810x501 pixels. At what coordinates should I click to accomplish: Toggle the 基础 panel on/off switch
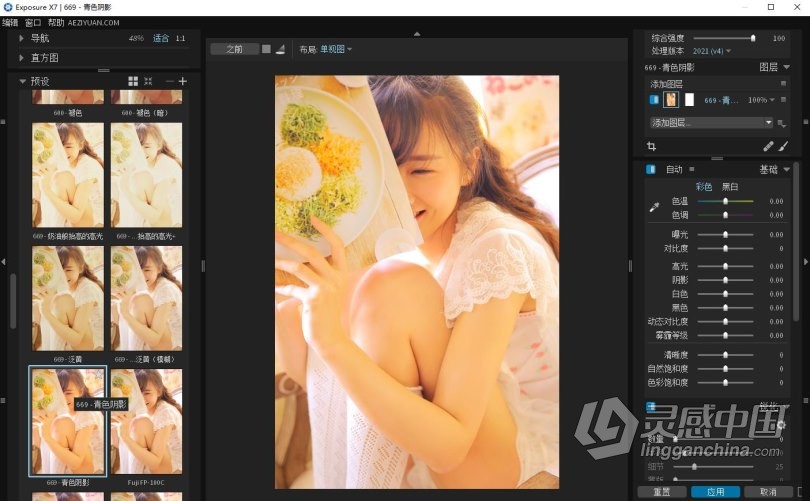pos(651,169)
